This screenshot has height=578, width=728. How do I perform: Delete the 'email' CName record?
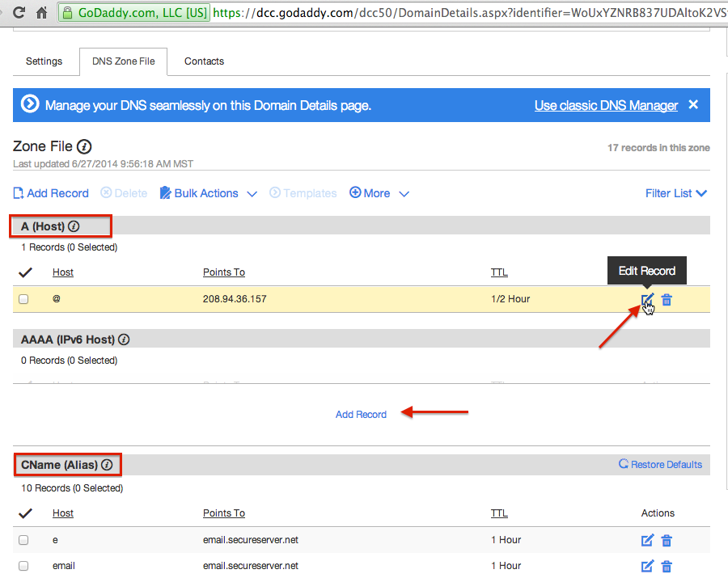click(667, 567)
